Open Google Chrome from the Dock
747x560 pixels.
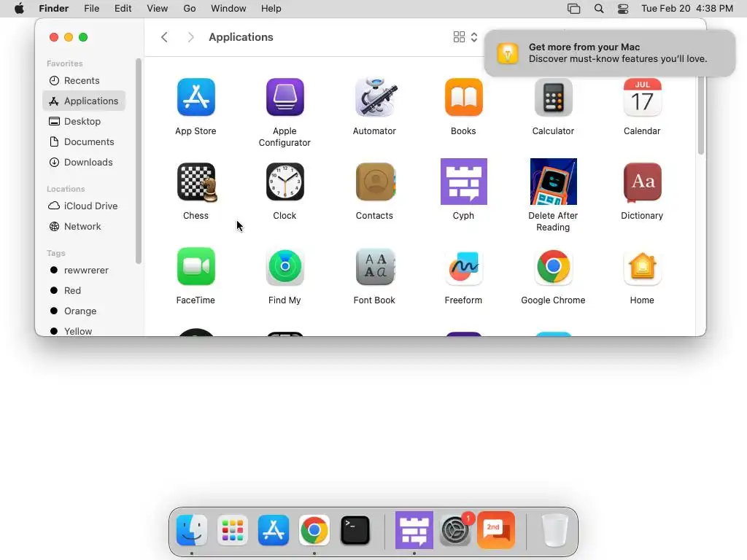(x=314, y=530)
